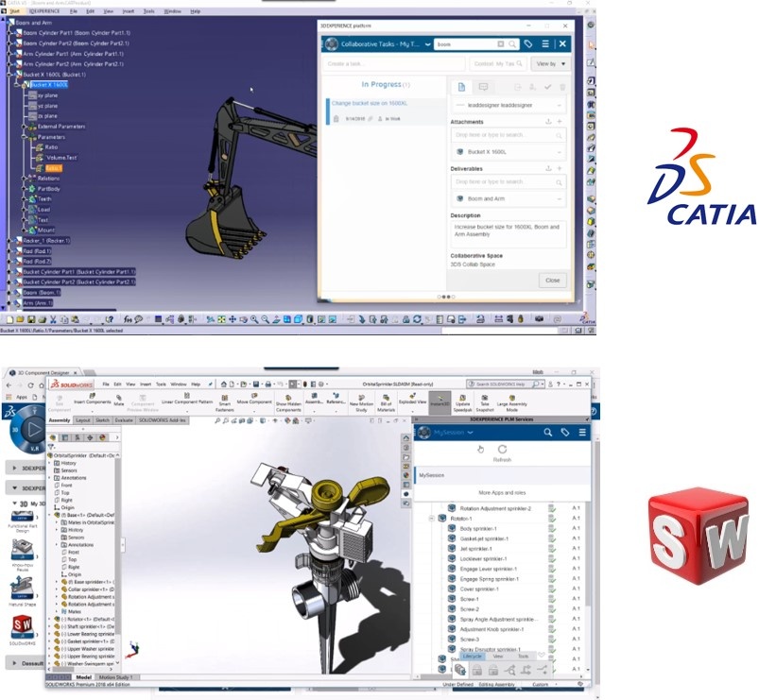759x700 pixels.
Task: Select Cover sprinkler-1 in MySession list
Action: [x=478, y=589]
